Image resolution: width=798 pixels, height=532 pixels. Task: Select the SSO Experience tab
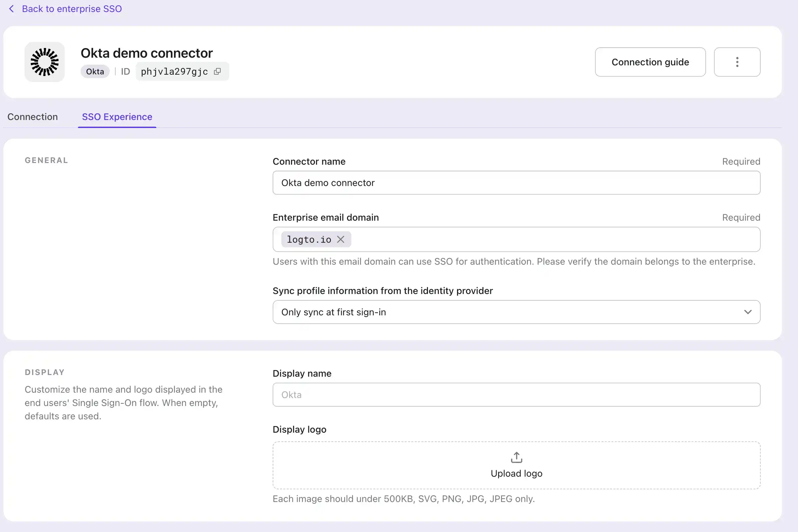point(117,117)
